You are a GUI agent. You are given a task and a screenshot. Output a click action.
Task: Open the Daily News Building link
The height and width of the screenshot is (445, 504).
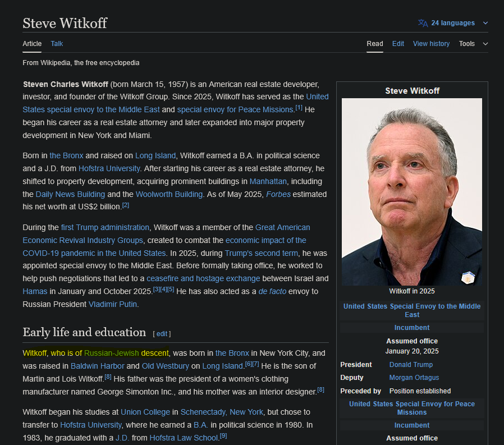point(70,194)
